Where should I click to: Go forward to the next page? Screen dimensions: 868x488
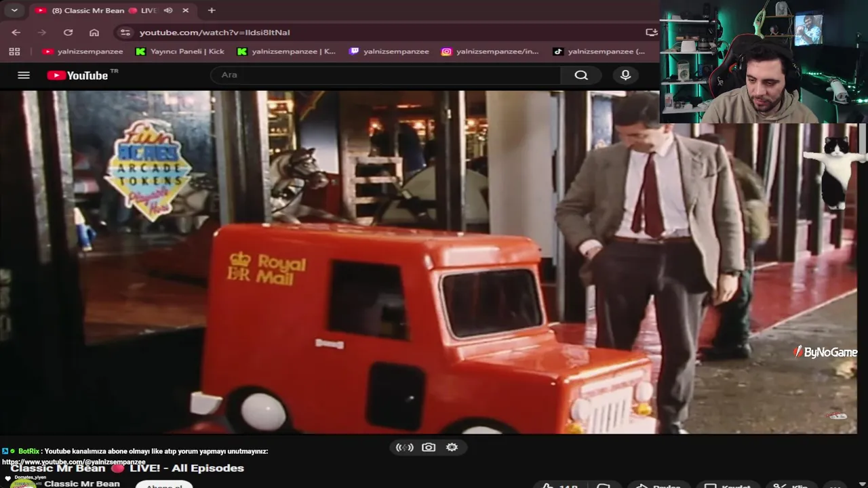(42, 33)
